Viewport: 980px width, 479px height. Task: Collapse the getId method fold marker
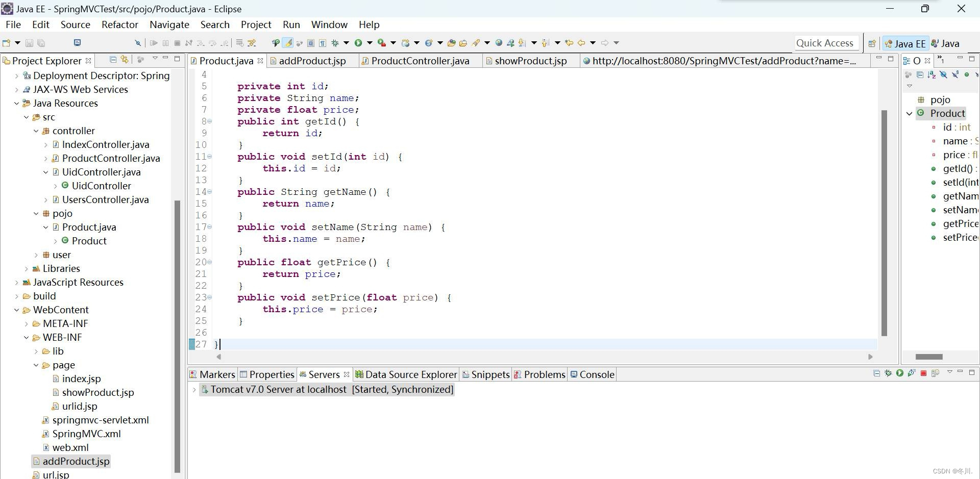[x=209, y=121]
